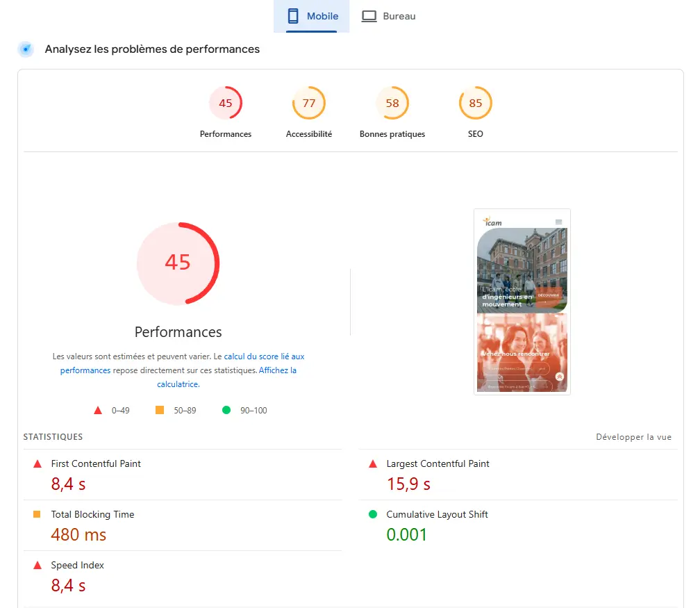The width and height of the screenshot is (700, 608).
Task: Click the website screenshot thumbnail
Action: [x=522, y=302]
